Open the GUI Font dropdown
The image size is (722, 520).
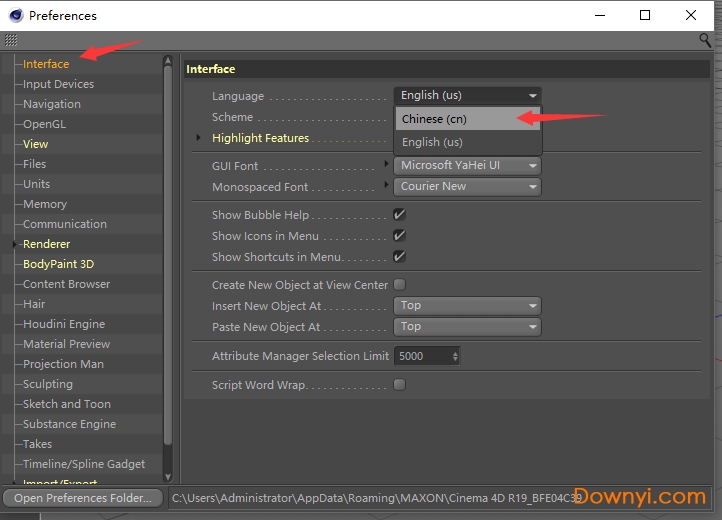click(x=467, y=165)
